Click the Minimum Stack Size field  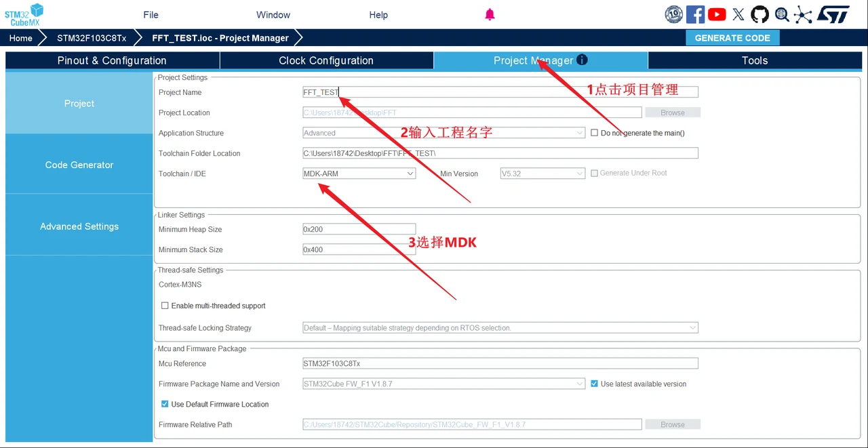pyautogui.click(x=359, y=249)
